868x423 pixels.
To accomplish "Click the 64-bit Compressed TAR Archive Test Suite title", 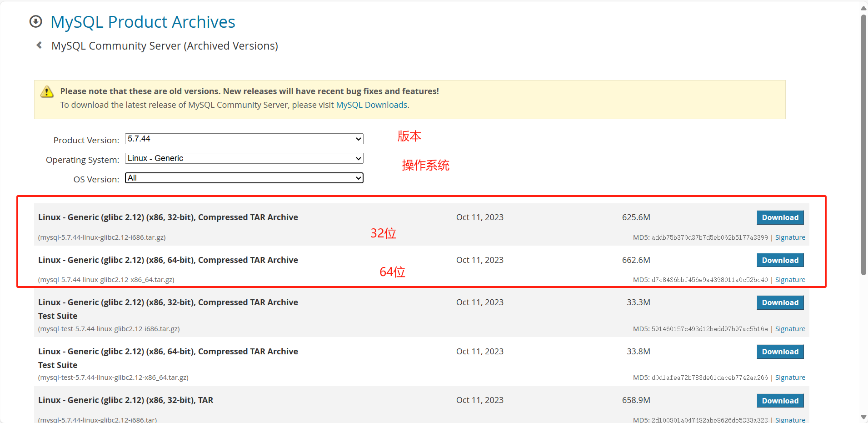I will (x=168, y=358).
